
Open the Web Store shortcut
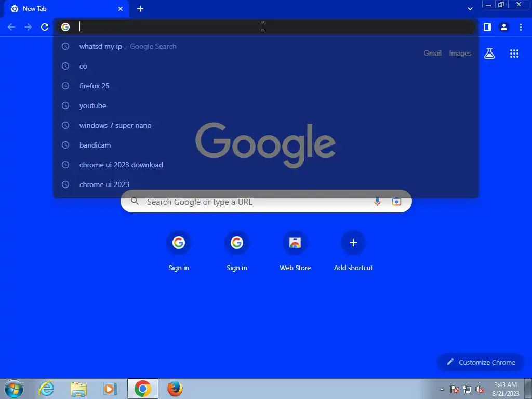point(295,250)
